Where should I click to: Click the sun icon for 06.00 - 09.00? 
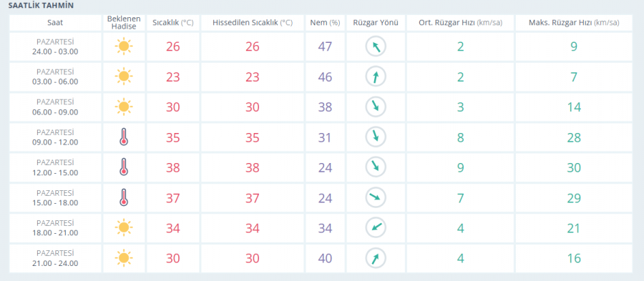pos(124,107)
